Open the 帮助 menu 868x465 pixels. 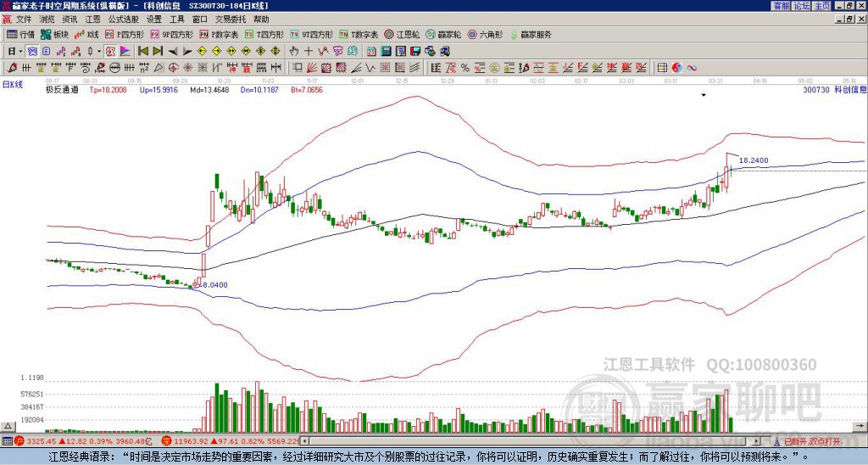[x=261, y=20]
